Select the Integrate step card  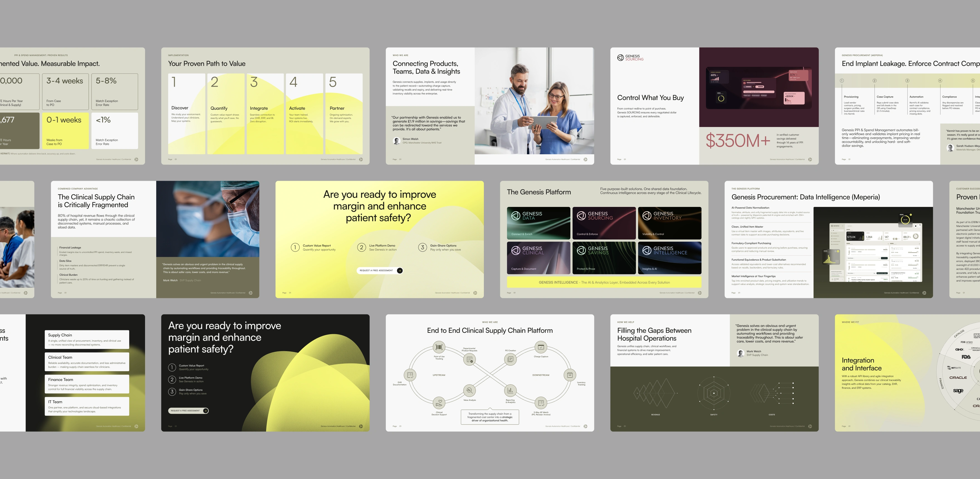pyautogui.click(x=265, y=114)
